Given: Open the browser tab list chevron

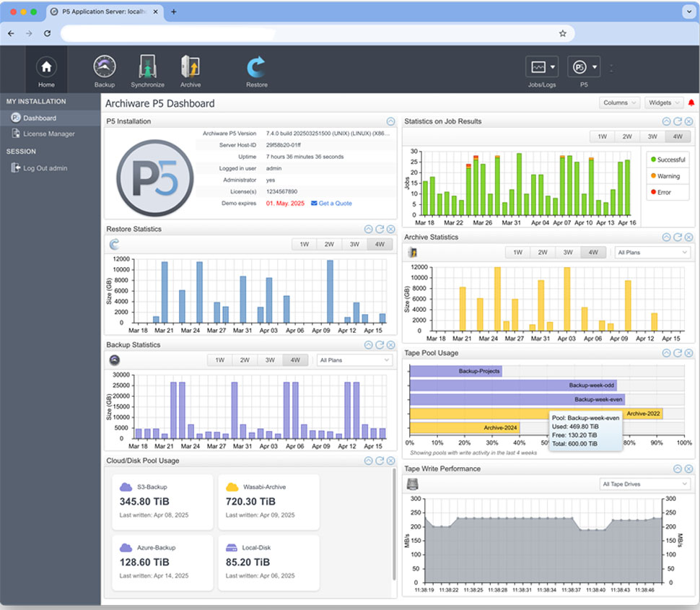Looking at the screenshot, I should (688, 12).
